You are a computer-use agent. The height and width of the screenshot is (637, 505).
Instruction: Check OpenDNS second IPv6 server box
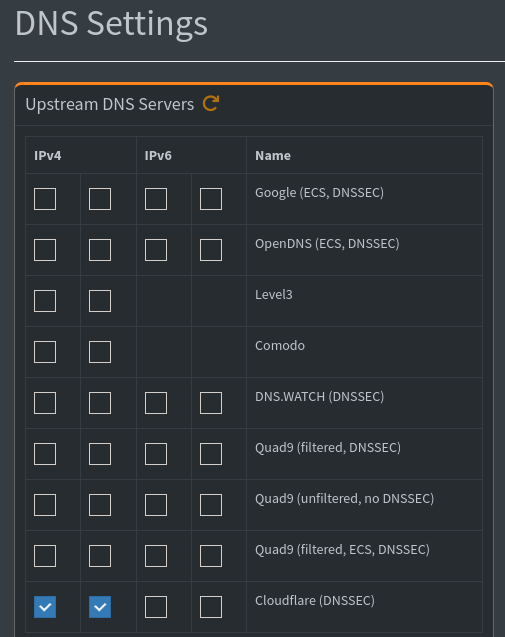coord(211,250)
